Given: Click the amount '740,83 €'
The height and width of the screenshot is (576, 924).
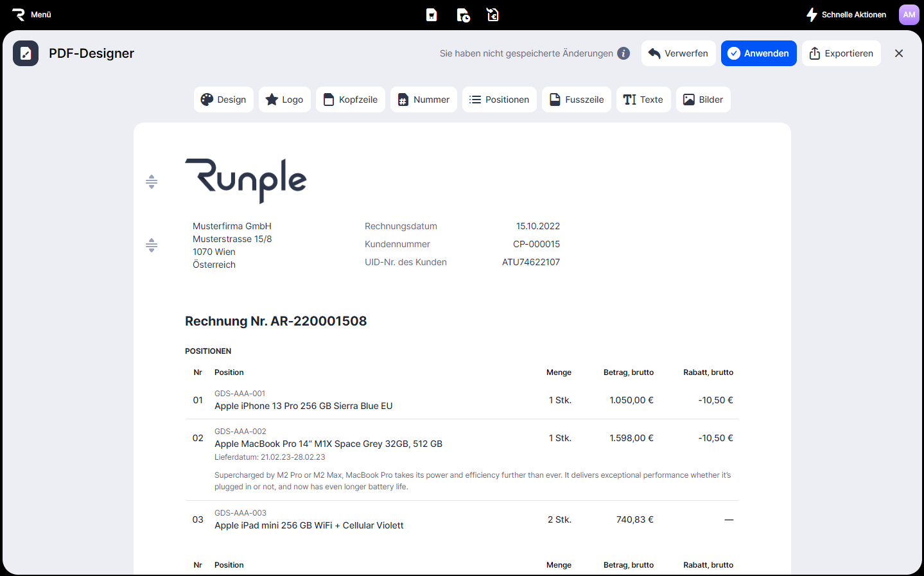Looking at the screenshot, I should pyautogui.click(x=635, y=519).
